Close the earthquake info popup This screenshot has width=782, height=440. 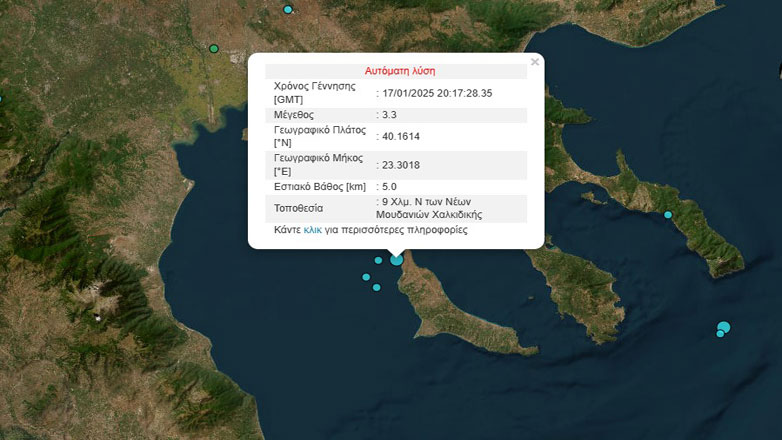click(x=535, y=62)
